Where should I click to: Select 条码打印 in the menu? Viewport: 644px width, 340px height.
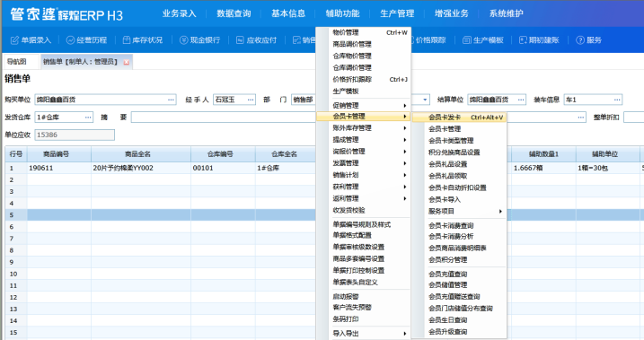346,318
